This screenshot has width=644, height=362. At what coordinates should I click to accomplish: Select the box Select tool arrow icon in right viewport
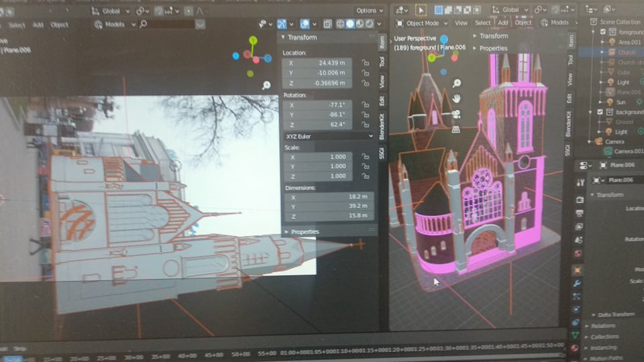click(x=421, y=10)
